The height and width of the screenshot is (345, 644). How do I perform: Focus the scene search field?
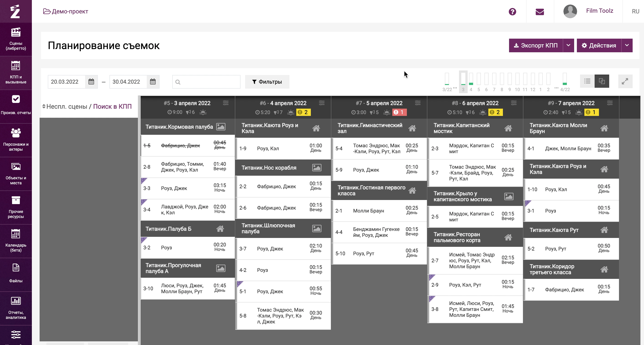206,82
